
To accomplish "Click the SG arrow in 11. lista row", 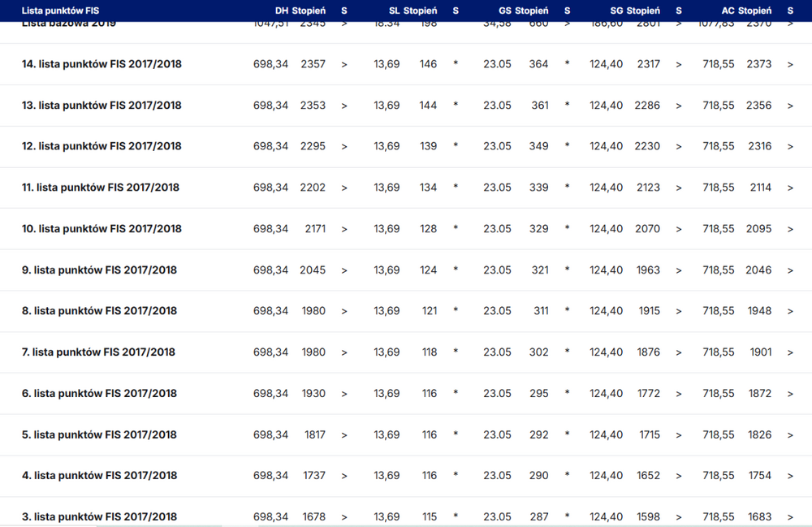I will click(679, 188).
